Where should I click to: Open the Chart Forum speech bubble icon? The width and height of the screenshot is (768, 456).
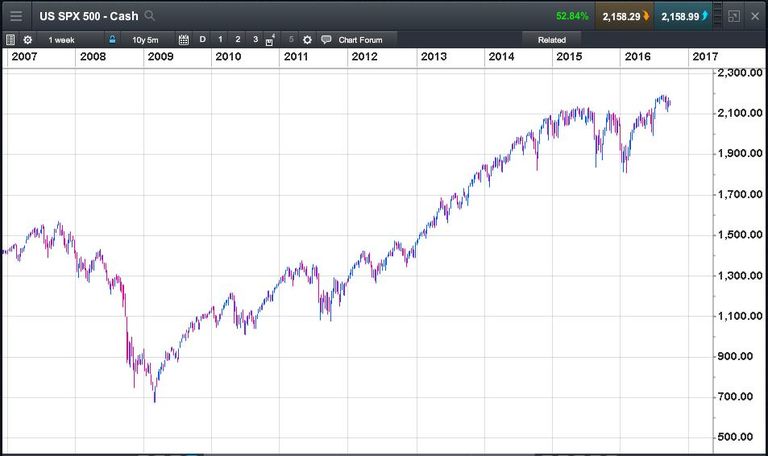[326, 39]
